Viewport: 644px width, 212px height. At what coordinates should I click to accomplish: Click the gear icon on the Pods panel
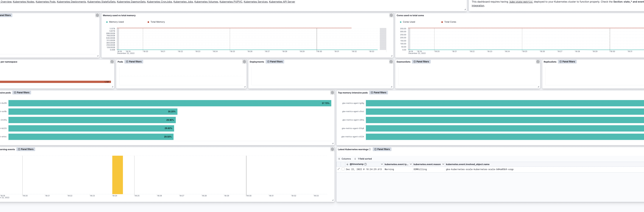pyautogui.click(x=244, y=62)
